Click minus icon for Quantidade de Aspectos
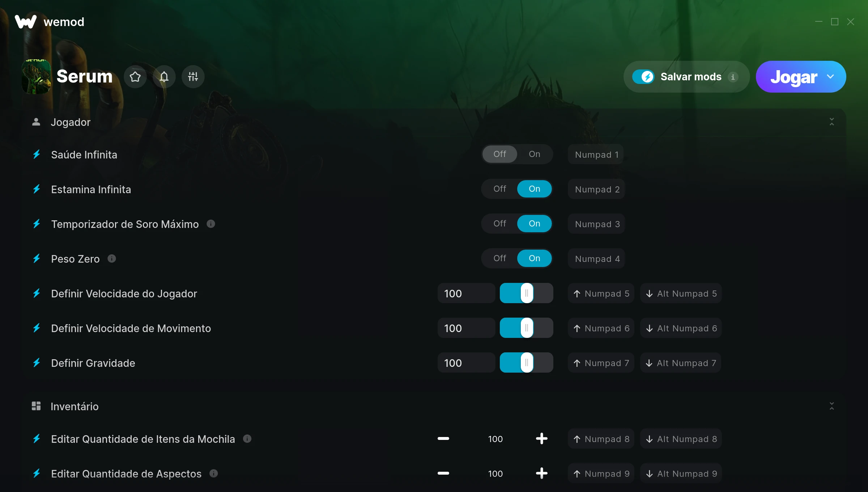The image size is (868, 492). click(443, 473)
